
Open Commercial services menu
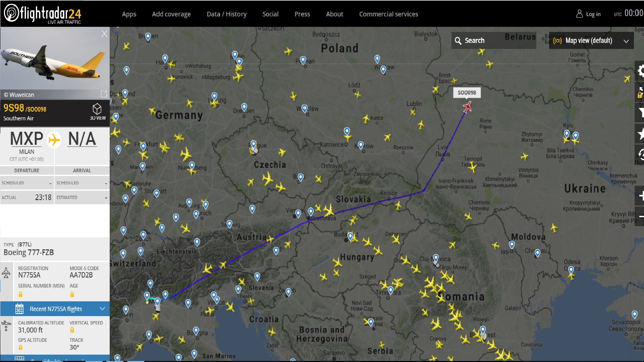(388, 14)
